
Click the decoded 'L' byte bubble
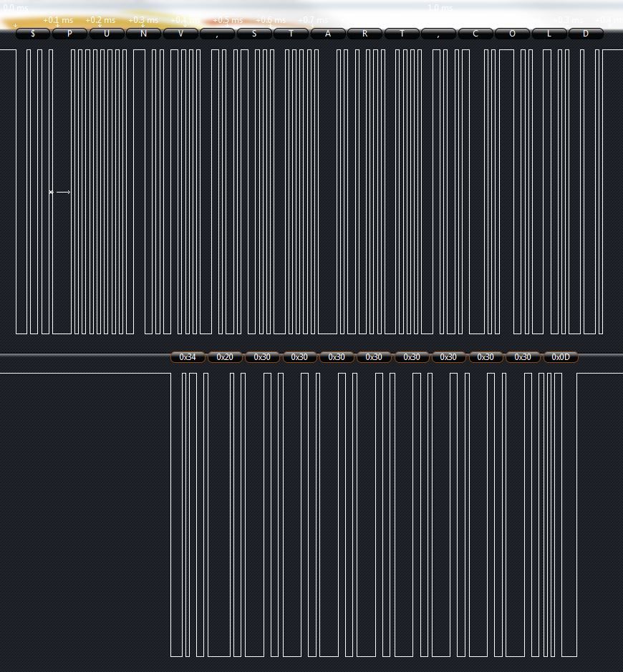549,34
